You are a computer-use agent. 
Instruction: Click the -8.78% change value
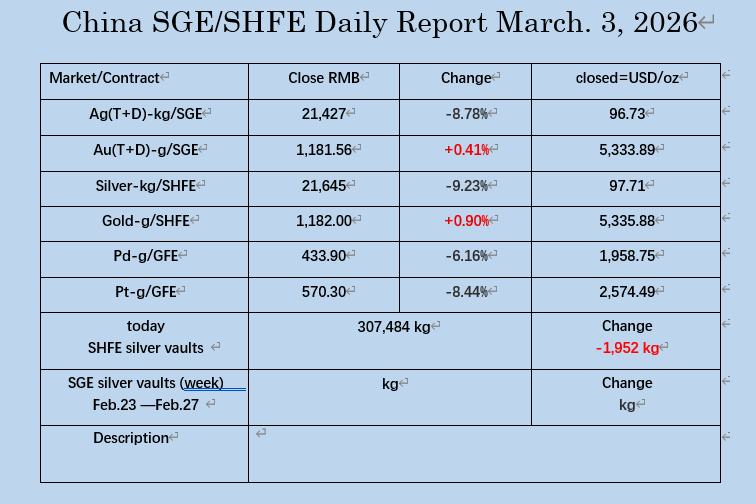(466, 114)
